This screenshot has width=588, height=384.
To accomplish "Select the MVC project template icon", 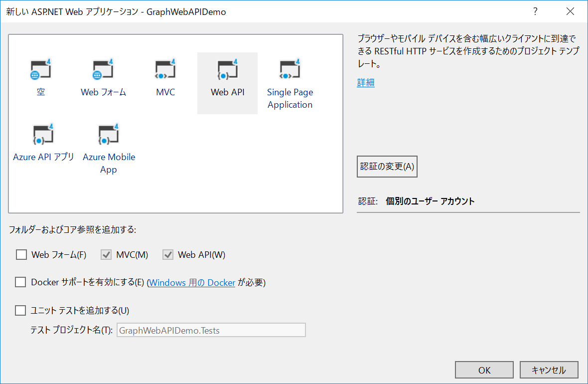I will 165,70.
